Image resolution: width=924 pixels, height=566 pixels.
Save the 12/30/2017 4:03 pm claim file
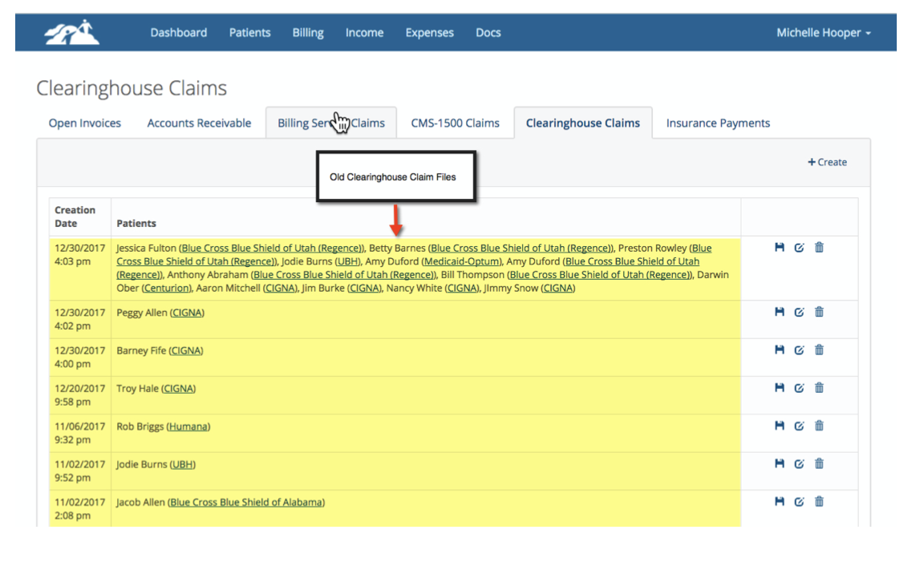(x=779, y=248)
